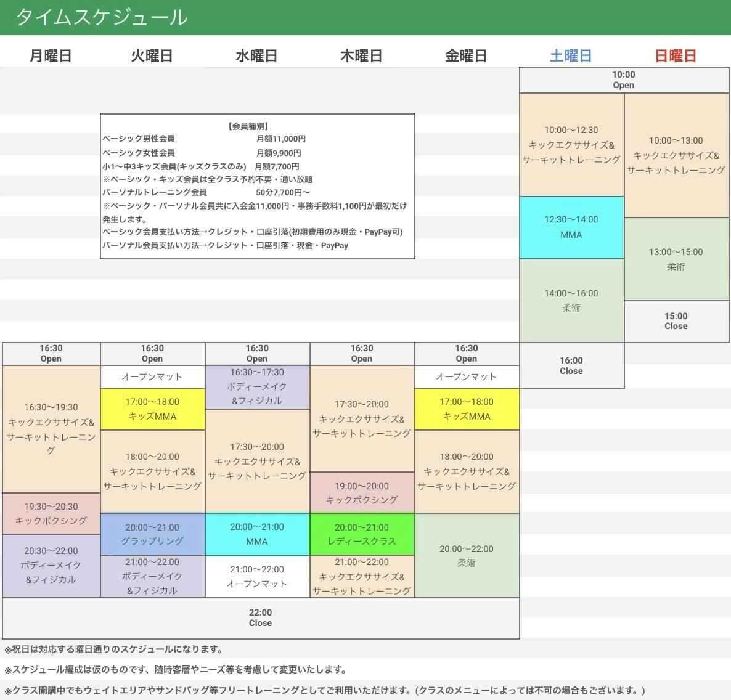Screen dimensions: 731x700
Task: Click Friday's yellow キッズMMA class block
Action: click(467, 409)
